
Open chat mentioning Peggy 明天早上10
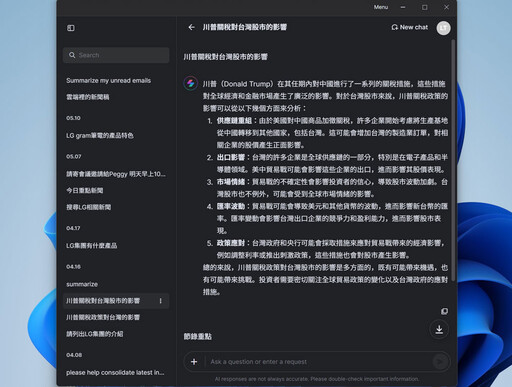point(116,174)
